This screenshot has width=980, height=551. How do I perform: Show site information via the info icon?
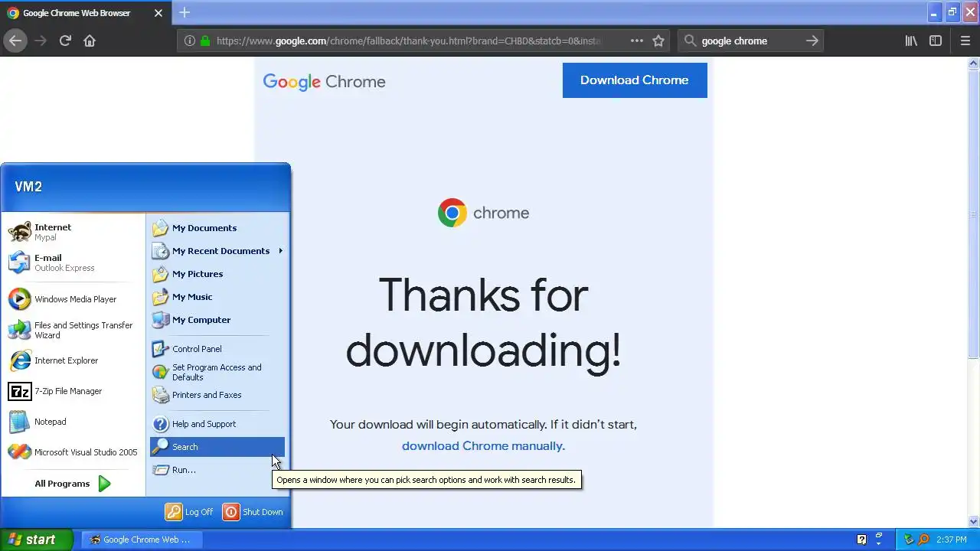[189, 41]
